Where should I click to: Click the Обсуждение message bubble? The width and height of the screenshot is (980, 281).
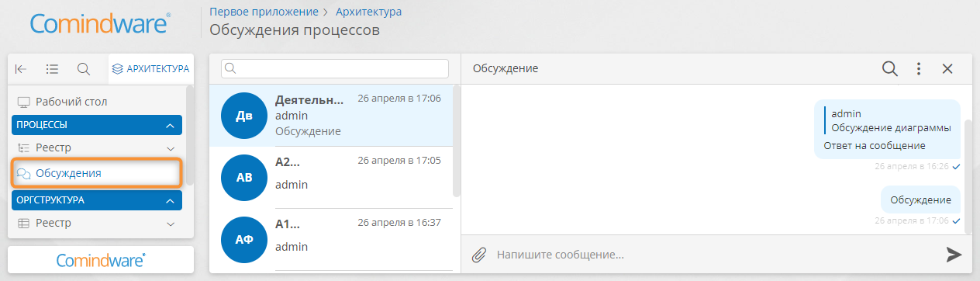click(x=920, y=200)
